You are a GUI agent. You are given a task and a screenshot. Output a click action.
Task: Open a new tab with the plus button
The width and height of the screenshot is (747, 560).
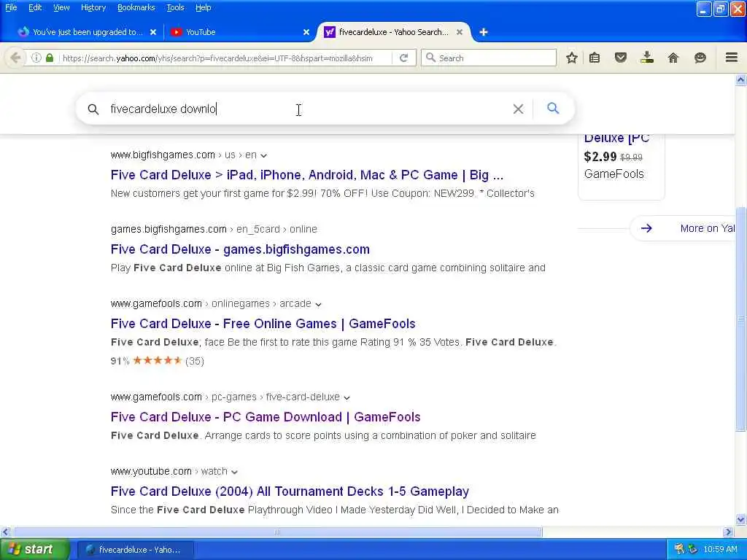[x=484, y=32]
